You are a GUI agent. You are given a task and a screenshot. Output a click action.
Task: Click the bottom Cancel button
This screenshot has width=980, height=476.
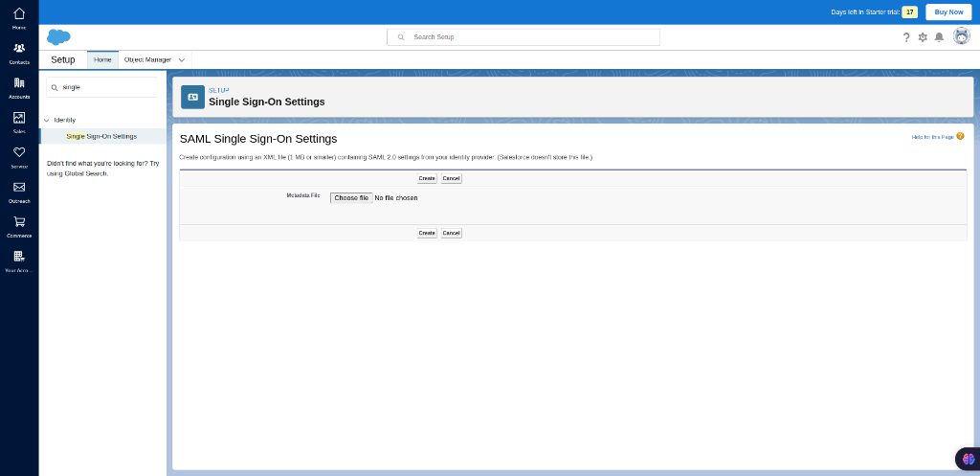[452, 233]
